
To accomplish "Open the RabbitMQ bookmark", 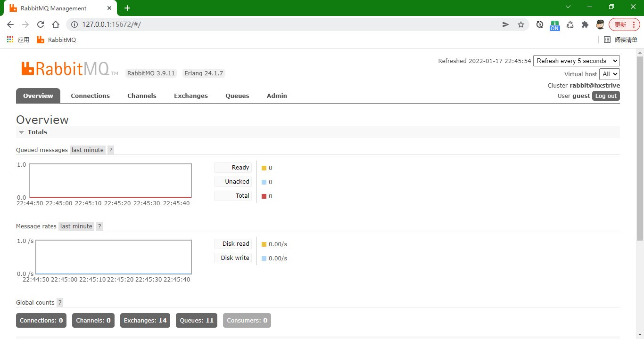I will coord(56,40).
